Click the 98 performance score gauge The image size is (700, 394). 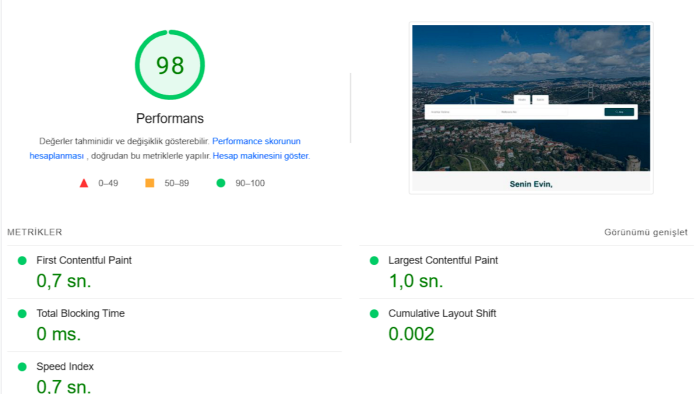[x=170, y=65]
